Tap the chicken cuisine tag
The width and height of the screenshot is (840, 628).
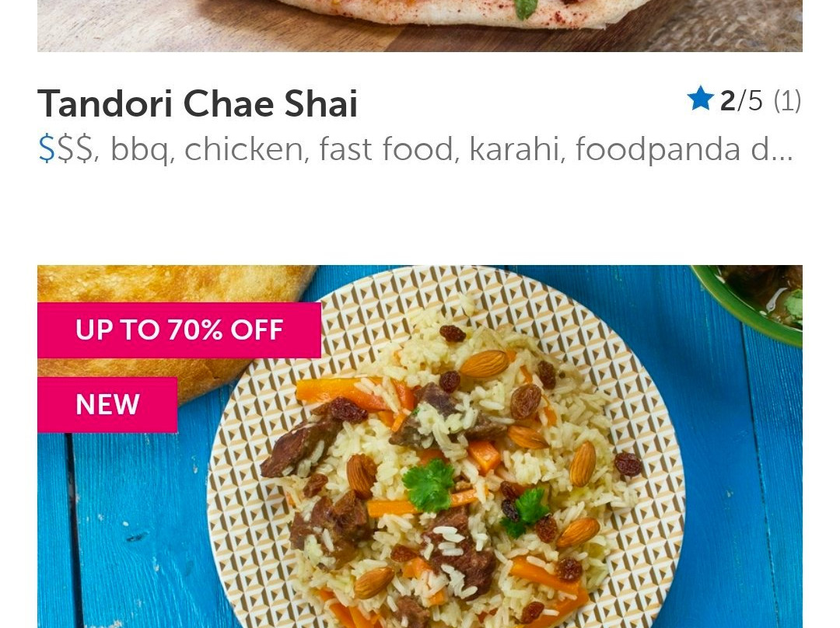[x=243, y=148]
